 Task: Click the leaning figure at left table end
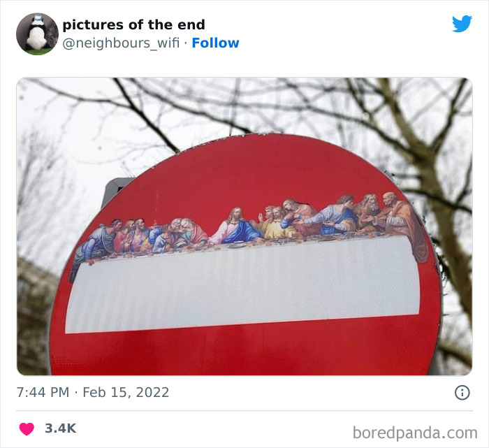(x=94, y=243)
